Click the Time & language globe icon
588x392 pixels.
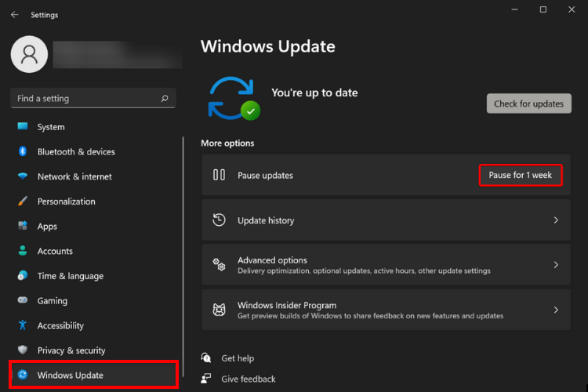[x=23, y=275]
